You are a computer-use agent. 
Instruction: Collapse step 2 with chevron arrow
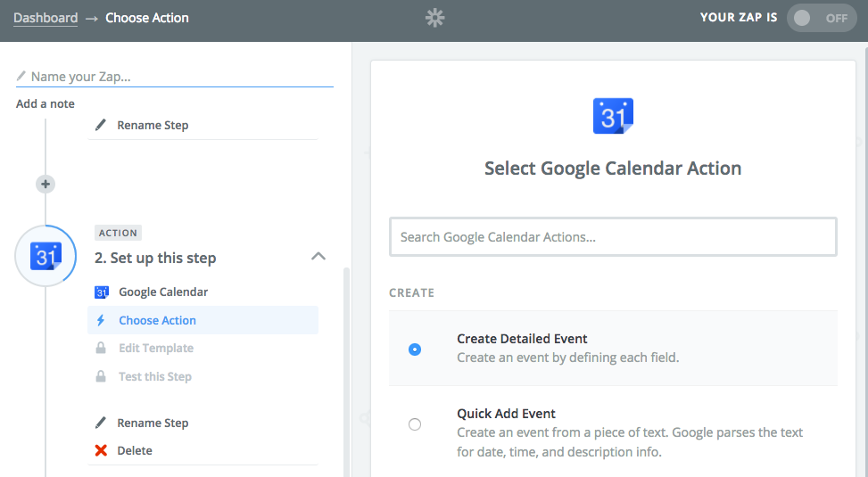318,256
